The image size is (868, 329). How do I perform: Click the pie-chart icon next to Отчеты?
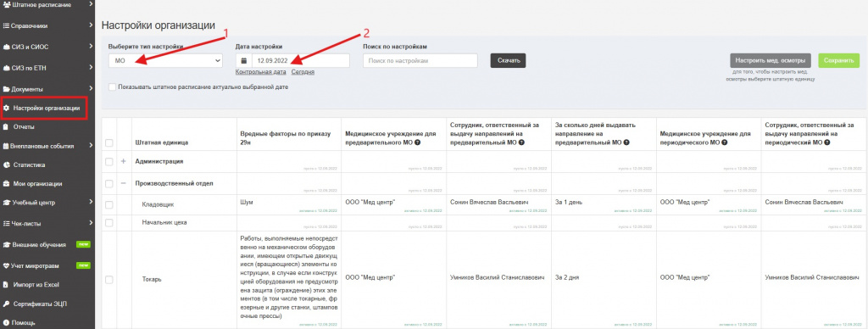pyautogui.click(x=6, y=127)
